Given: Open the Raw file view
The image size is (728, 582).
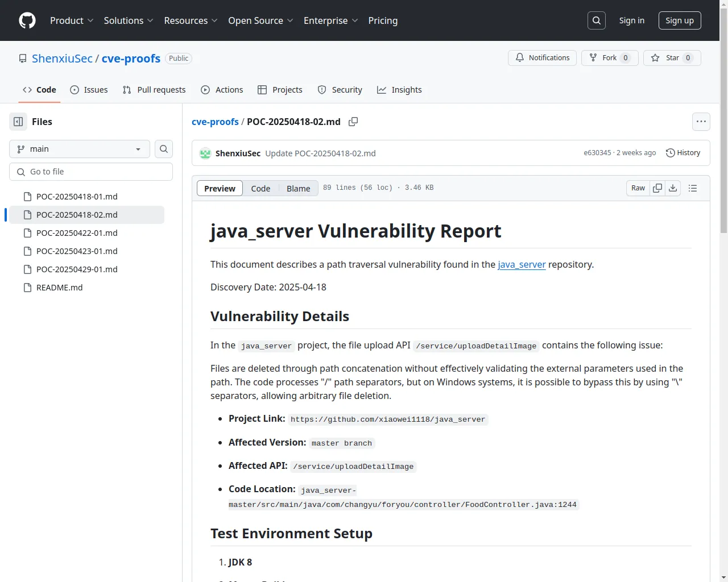Looking at the screenshot, I should click(638, 188).
